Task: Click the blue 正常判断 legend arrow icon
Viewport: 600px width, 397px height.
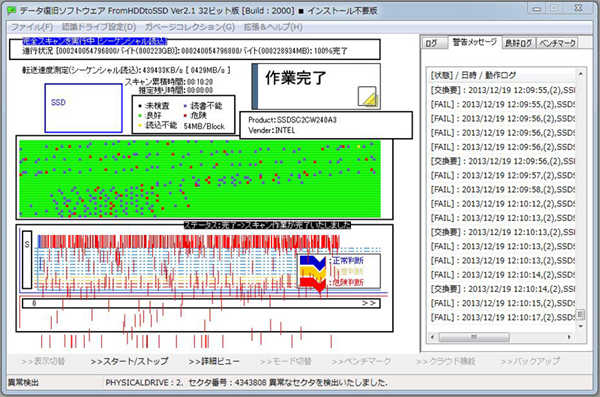Action: click(x=313, y=261)
